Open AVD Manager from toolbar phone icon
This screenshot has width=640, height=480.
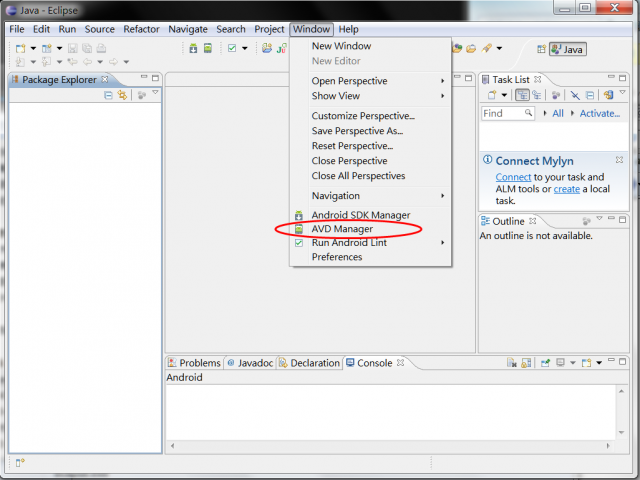208,49
